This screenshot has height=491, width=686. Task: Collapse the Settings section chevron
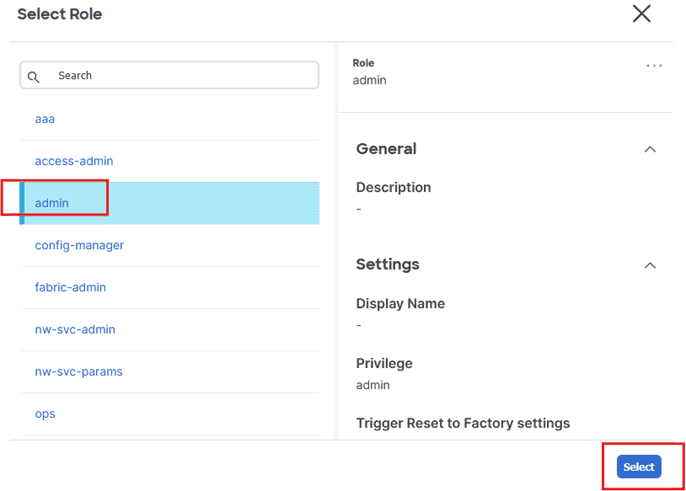point(650,265)
